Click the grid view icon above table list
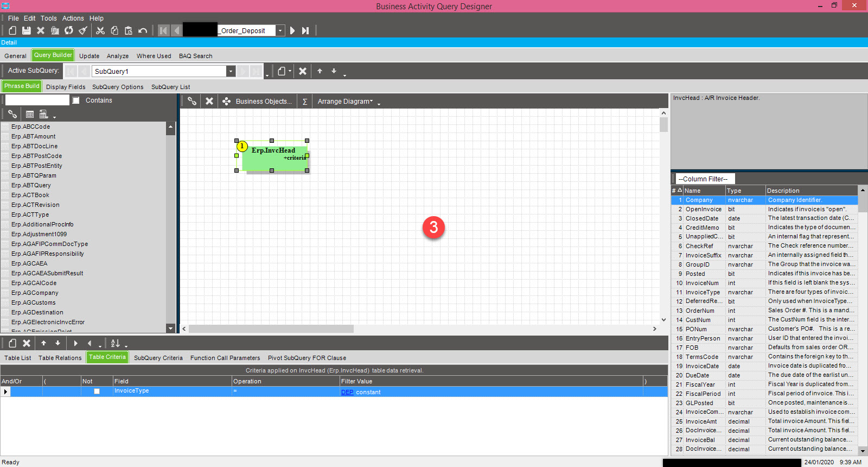The width and height of the screenshot is (868, 467). point(30,114)
